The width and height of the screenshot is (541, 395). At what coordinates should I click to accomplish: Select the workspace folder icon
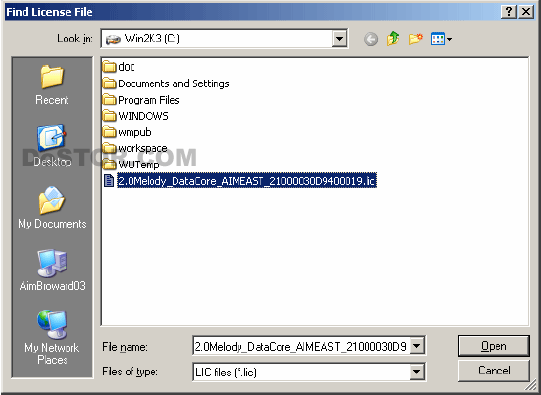(x=109, y=148)
